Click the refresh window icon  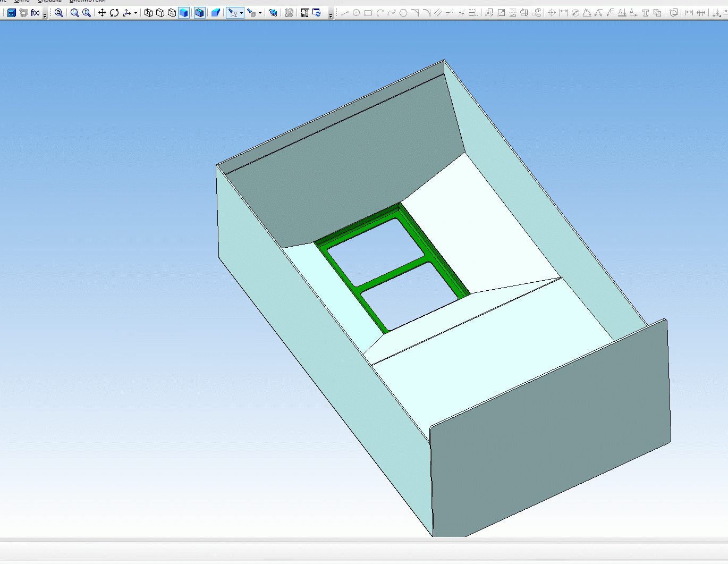pyautogui.click(x=317, y=13)
